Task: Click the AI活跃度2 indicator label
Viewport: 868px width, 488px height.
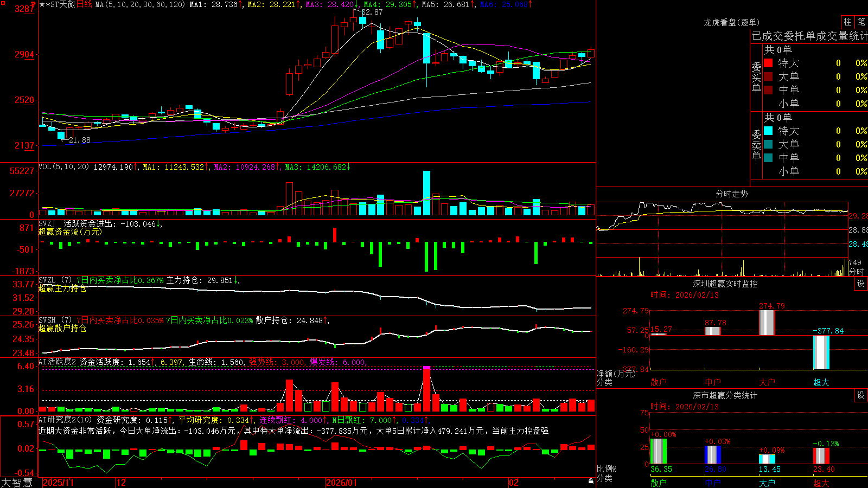Action: click(58, 362)
